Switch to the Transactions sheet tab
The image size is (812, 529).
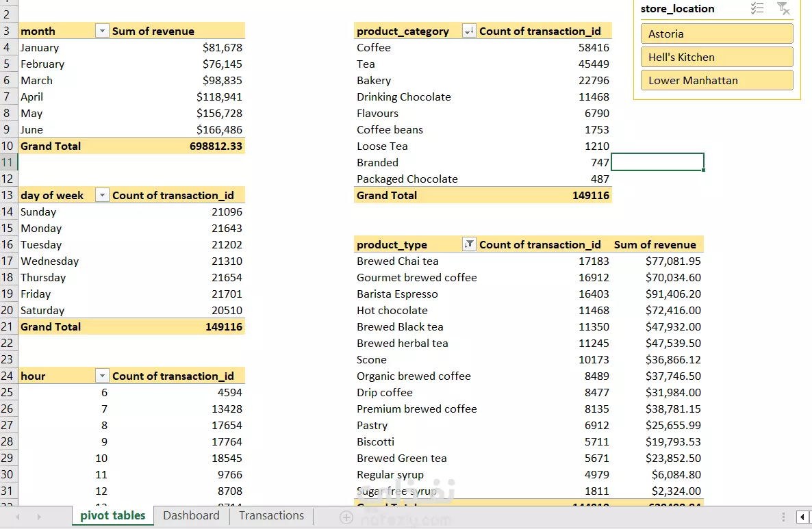(271, 516)
